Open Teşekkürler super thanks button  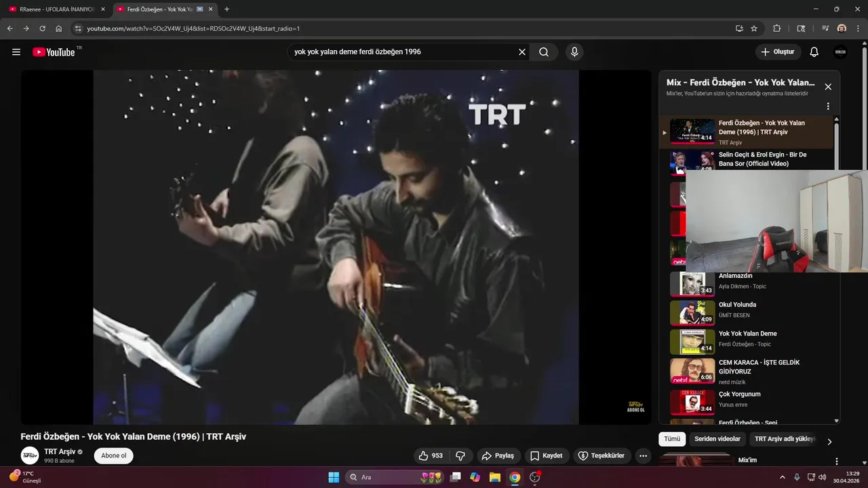coord(602,455)
